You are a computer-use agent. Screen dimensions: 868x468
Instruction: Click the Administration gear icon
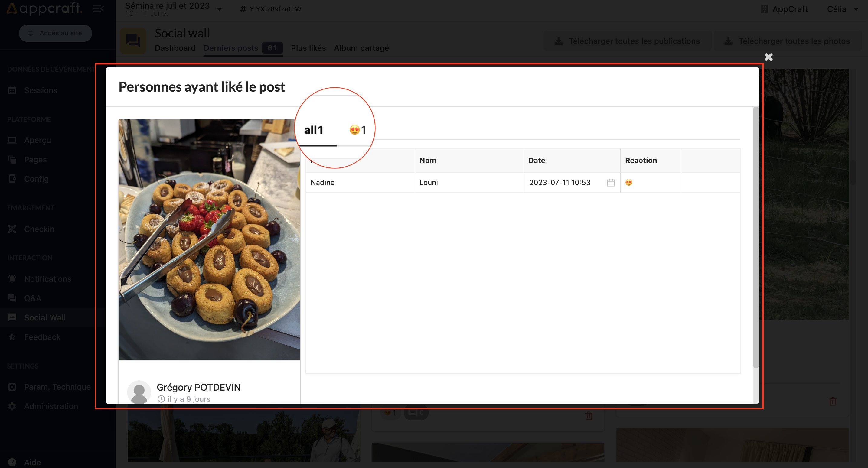tap(12, 406)
